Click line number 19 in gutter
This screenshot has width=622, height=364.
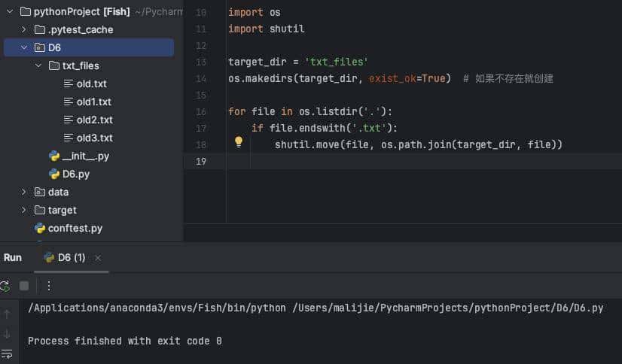click(201, 162)
